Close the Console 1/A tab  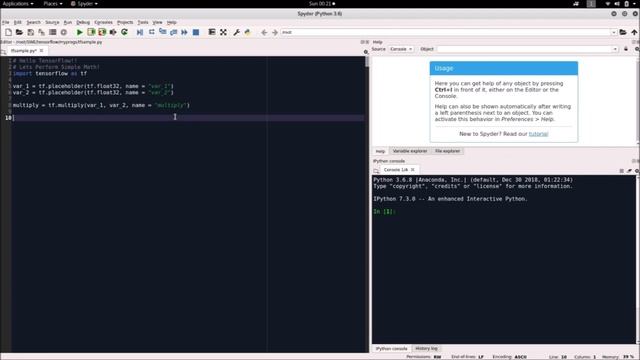tap(413, 170)
